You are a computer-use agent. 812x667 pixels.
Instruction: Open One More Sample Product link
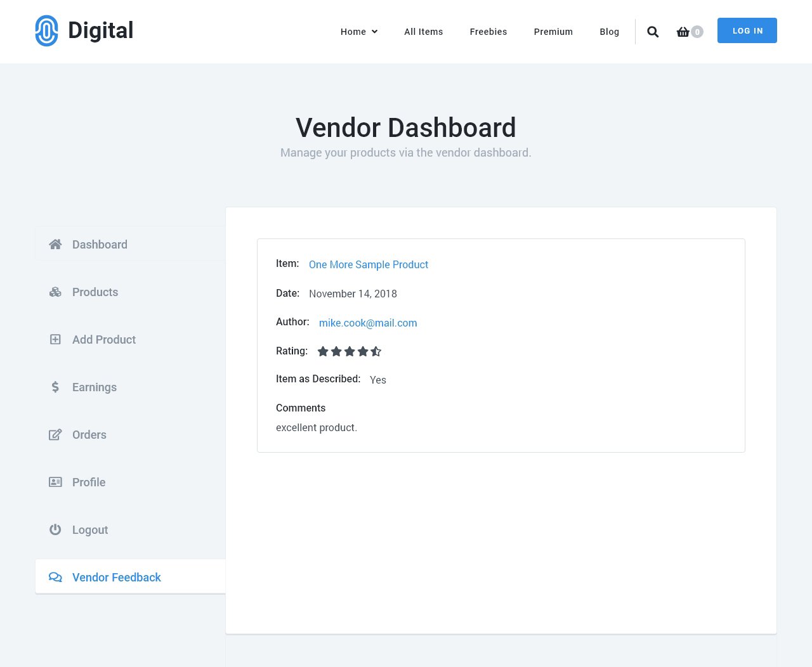click(369, 265)
